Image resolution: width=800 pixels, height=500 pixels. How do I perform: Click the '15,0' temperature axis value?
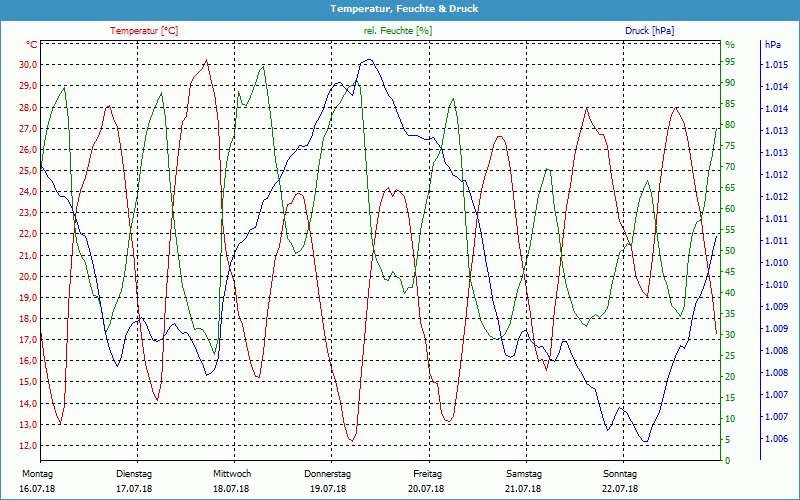point(28,382)
